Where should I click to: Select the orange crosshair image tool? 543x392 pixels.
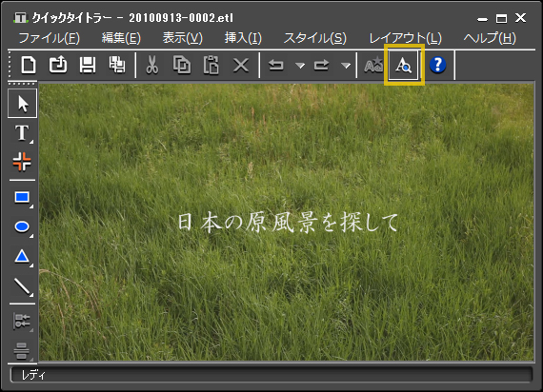(x=22, y=162)
